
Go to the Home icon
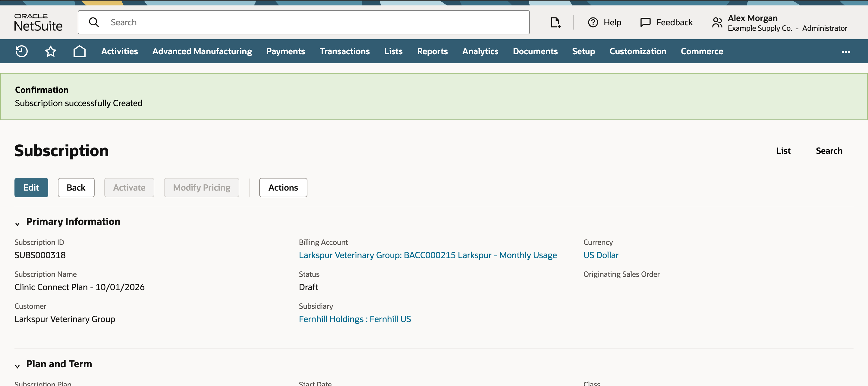(80, 51)
